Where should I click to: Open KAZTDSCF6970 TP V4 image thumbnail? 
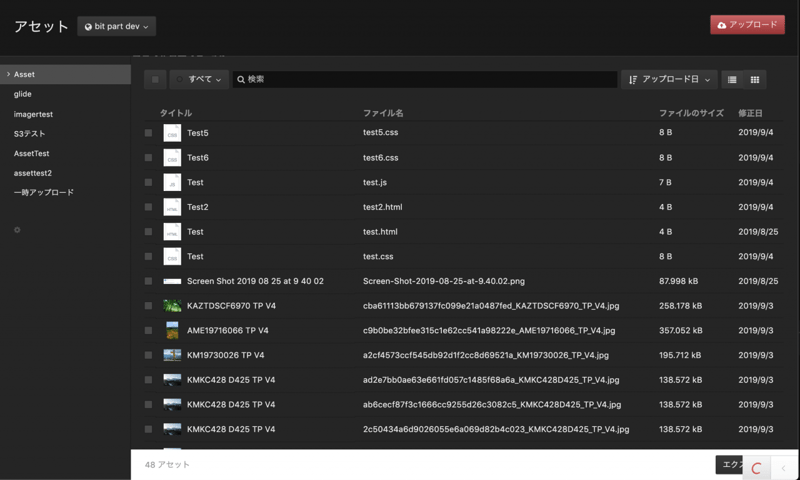click(172, 306)
